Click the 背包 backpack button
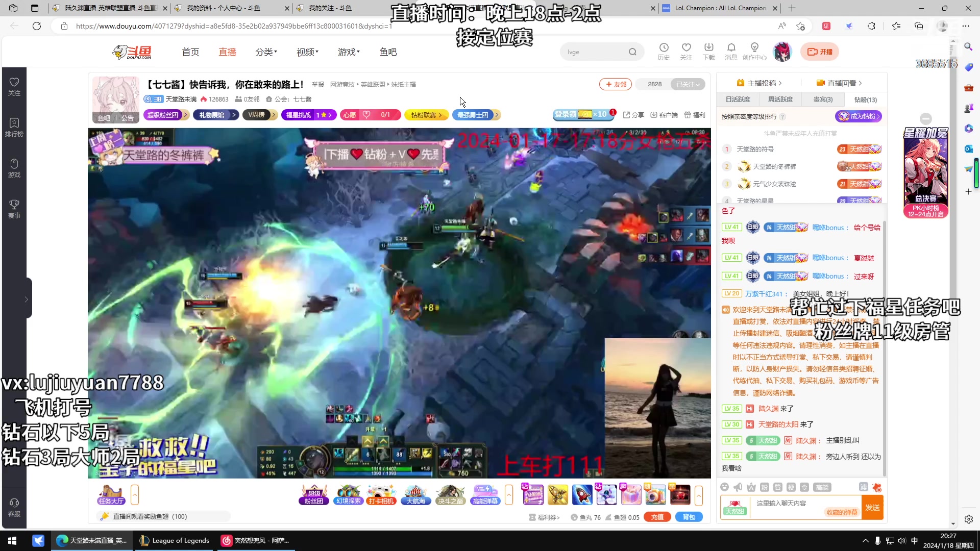 (x=689, y=517)
